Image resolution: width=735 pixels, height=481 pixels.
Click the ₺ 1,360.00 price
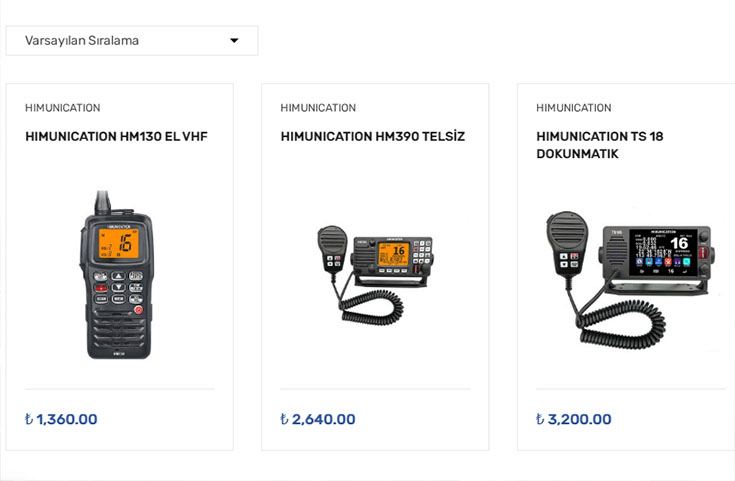pyautogui.click(x=61, y=419)
